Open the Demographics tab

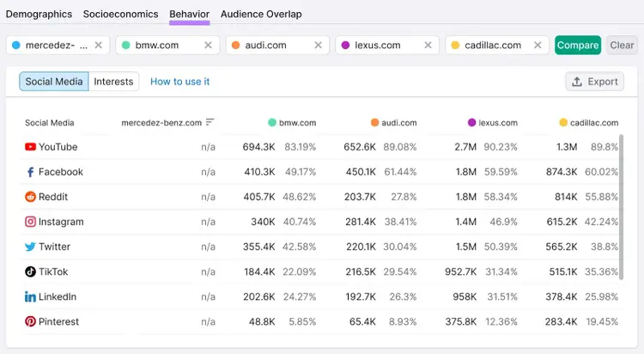pyautogui.click(x=39, y=14)
